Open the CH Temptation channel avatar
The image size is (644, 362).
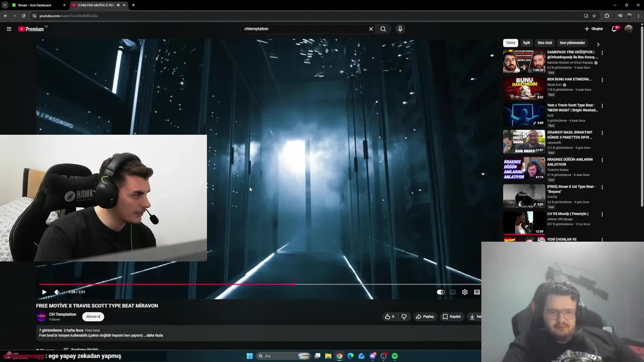coord(41,317)
